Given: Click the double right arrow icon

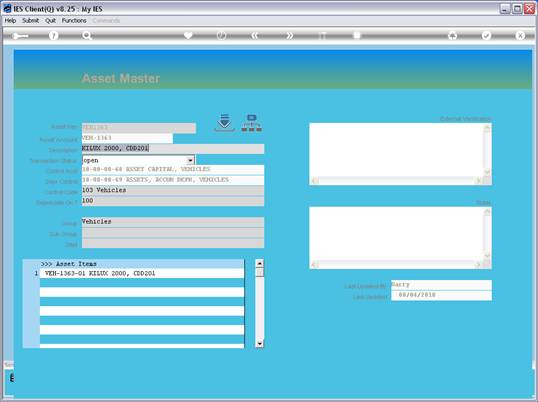Looking at the screenshot, I should pyautogui.click(x=290, y=35).
